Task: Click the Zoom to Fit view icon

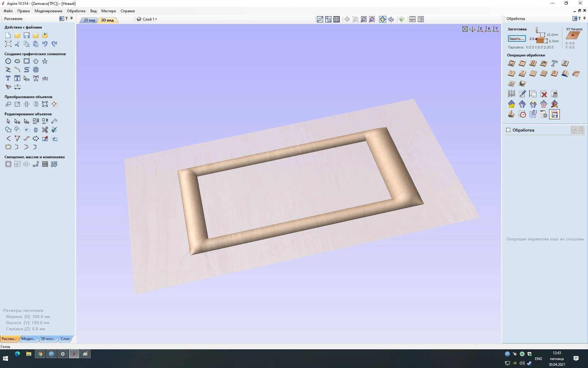Action: click(x=465, y=29)
